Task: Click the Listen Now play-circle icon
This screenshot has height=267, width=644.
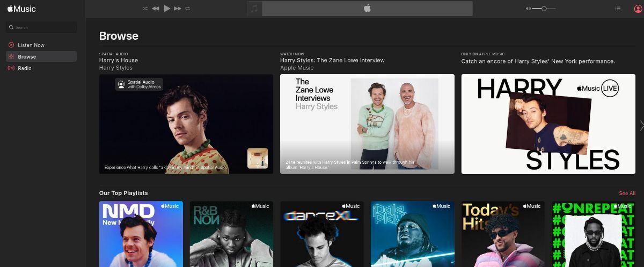Action: (x=11, y=45)
